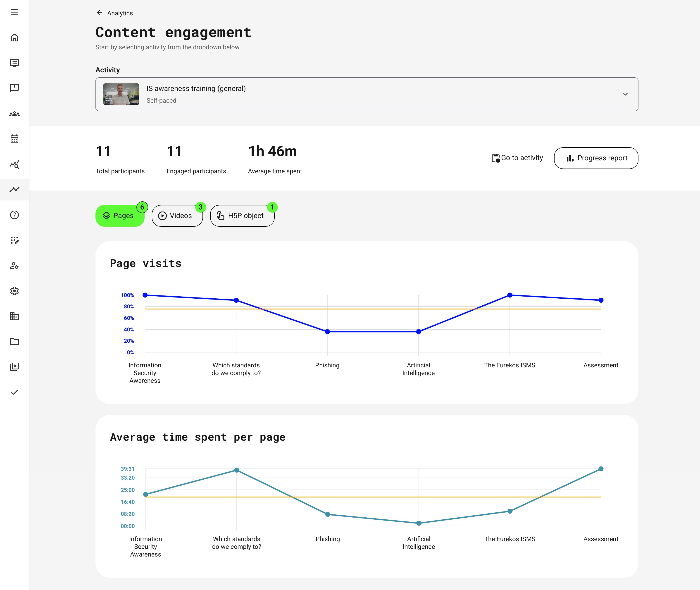This screenshot has width=700, height=590.
Task: Click the help question-mark icon
Action: coord(14,215)
